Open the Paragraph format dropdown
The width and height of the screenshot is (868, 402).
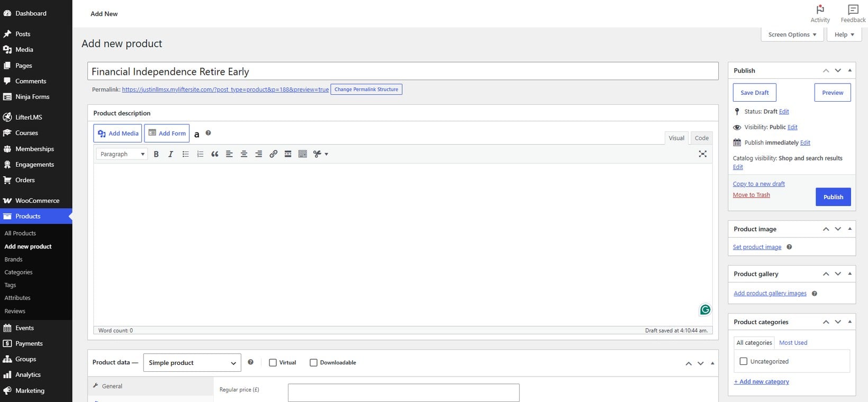122,154
